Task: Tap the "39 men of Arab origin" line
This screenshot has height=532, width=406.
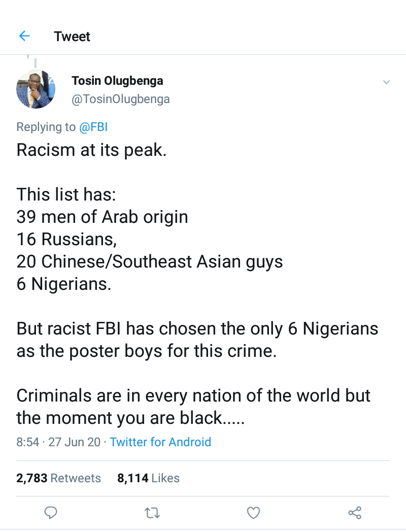Action: [x=102, y=217]
